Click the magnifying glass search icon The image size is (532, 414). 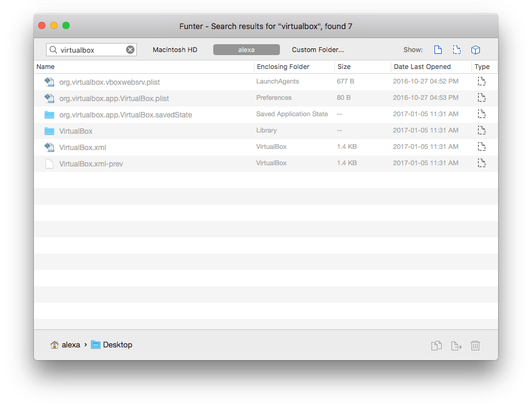(53, 50)
